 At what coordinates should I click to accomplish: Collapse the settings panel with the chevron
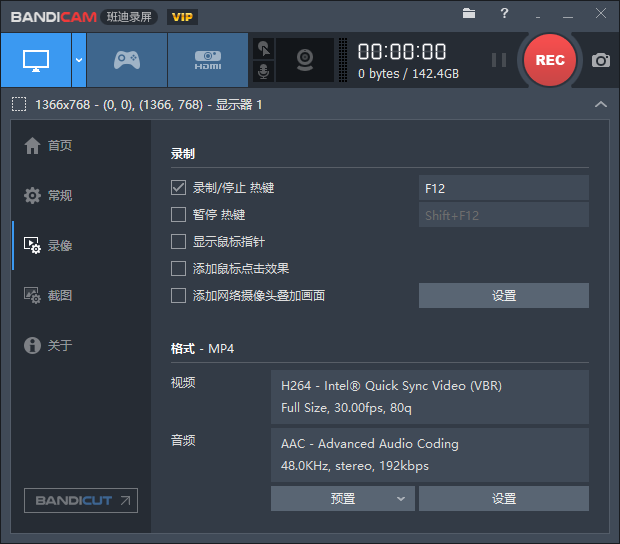point(601,104)
